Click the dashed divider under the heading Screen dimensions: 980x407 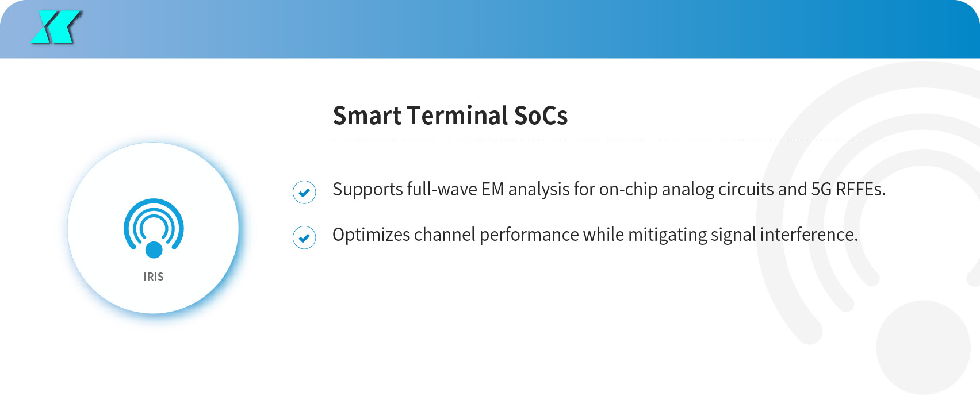[x=608, y=140]
